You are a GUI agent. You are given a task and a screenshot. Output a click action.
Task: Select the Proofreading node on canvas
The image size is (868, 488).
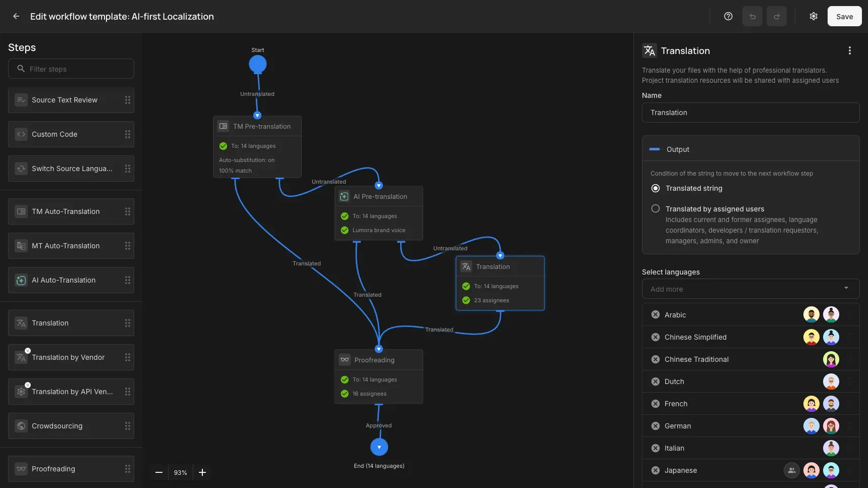pyautogui.click(x=379, y=376)
